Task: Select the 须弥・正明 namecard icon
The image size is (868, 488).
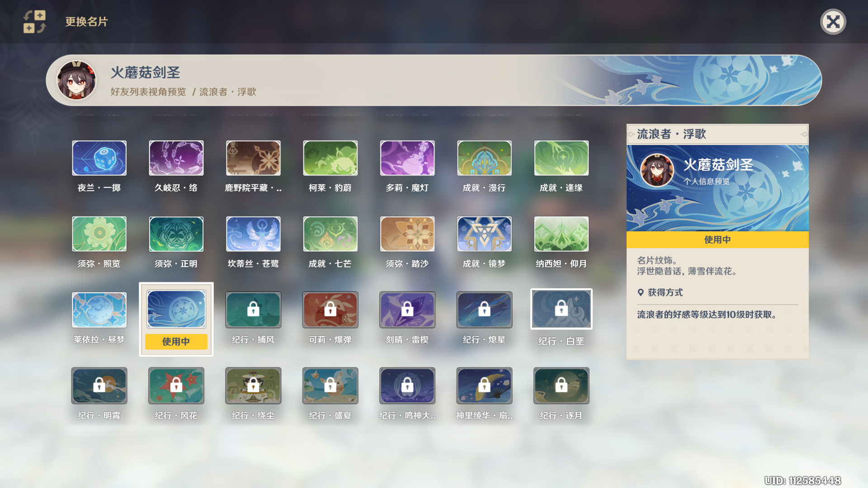Action: 176,234
